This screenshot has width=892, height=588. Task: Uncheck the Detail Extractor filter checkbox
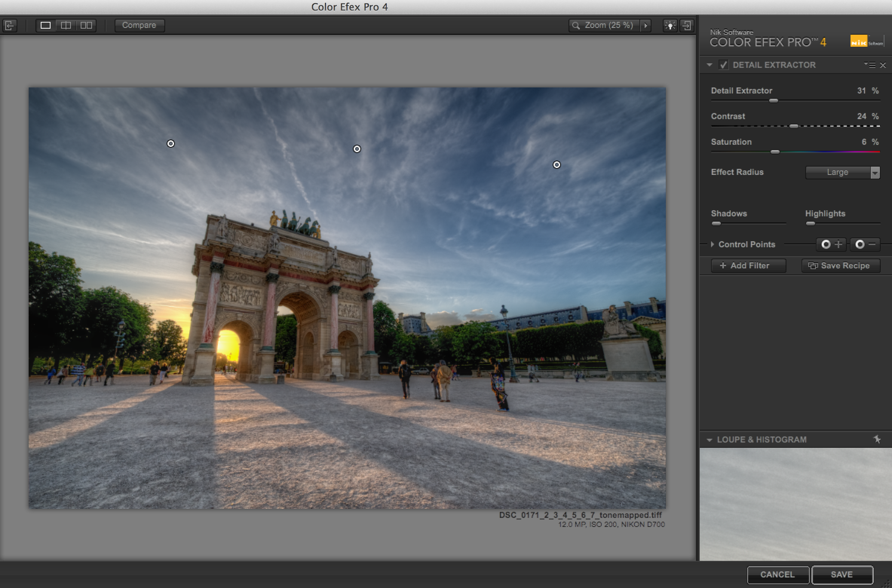coord(723,65)
